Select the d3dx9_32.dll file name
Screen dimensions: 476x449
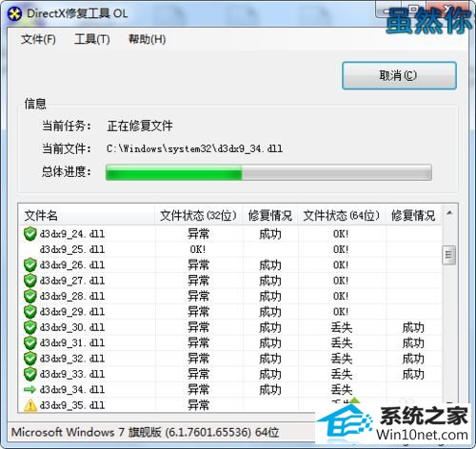72,359
